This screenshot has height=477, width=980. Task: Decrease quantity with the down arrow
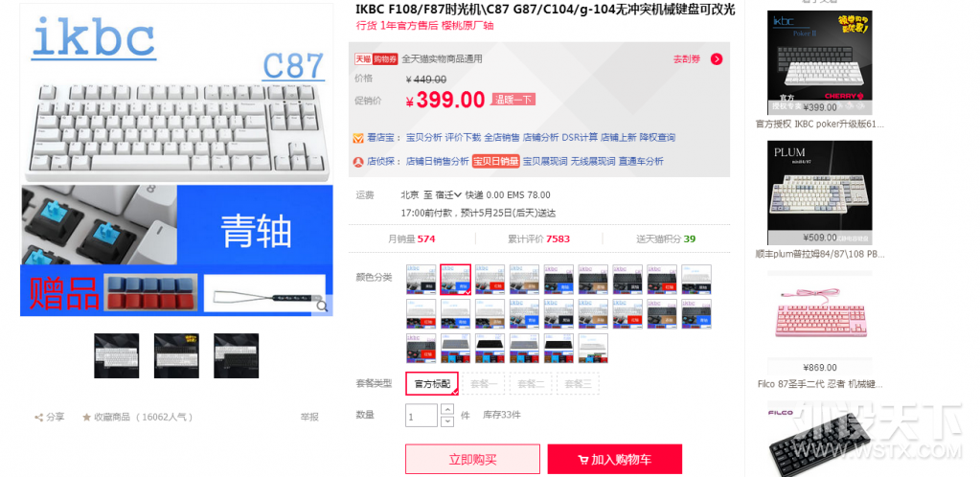click(x=446, y=421)
